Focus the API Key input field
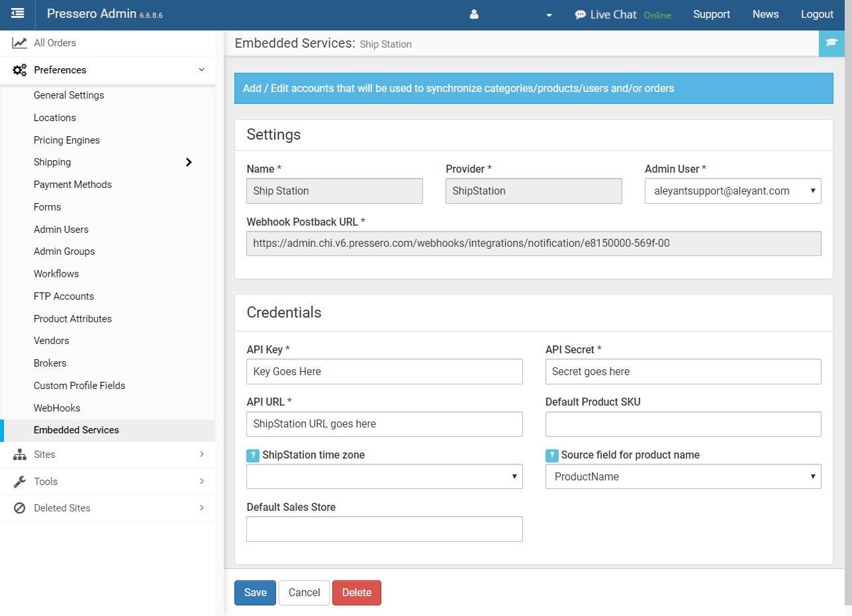The image size is (852, 616). pyautogui.click(x=385, y=372)
